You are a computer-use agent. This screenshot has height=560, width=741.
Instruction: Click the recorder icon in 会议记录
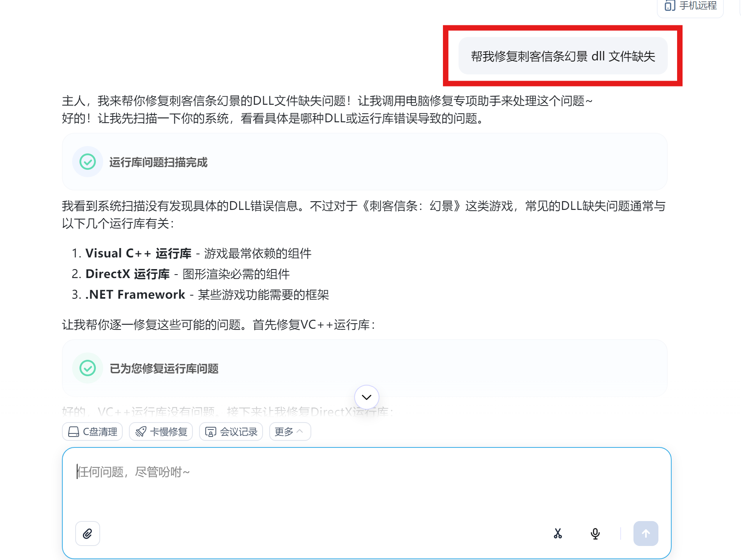coord(211,432)
